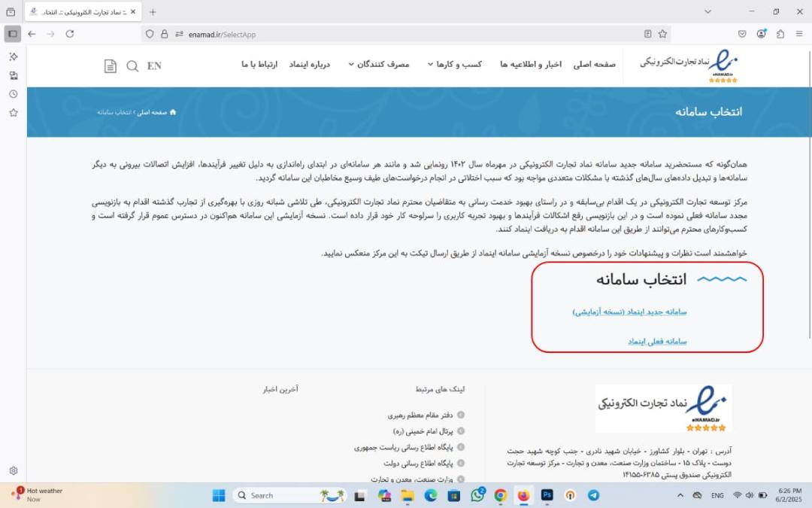Open the Windows Start menu
The image size is (812, 508).
[x=219, y=495]
